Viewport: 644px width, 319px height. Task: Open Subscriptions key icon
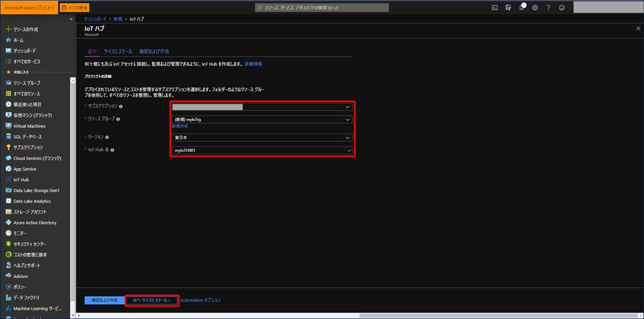click(8, 148)
